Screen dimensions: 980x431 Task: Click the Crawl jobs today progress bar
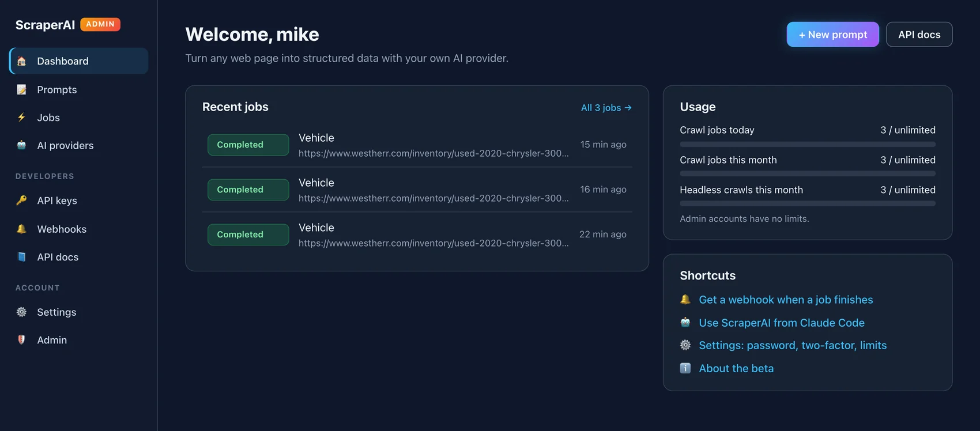click(808, 144)
